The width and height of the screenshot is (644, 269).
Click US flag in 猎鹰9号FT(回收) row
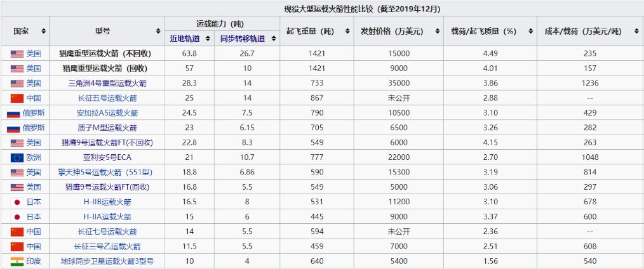tap(17, 187)
